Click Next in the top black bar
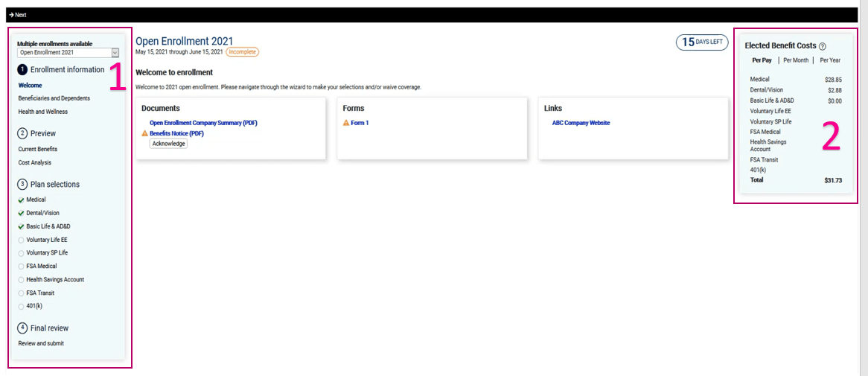The image size is (868, 376). click(18, 15)
